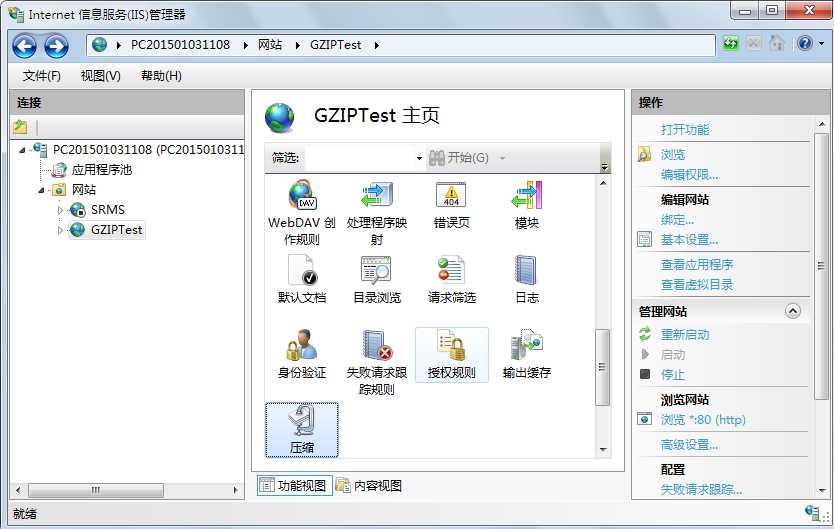Click 停止 to stop the site
The image size is (834, 529).
673,375
